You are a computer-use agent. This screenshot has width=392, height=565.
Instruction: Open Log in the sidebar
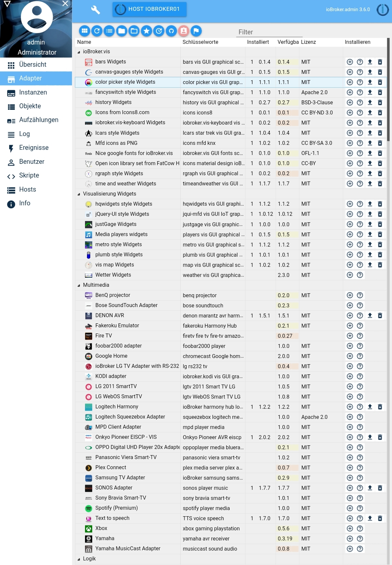point(36,134)
